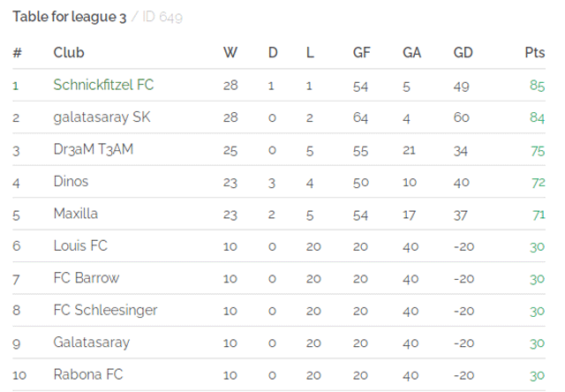This screenshot has height=392, width=565.
Task: Click the GA column header
Action: [412, 53]
